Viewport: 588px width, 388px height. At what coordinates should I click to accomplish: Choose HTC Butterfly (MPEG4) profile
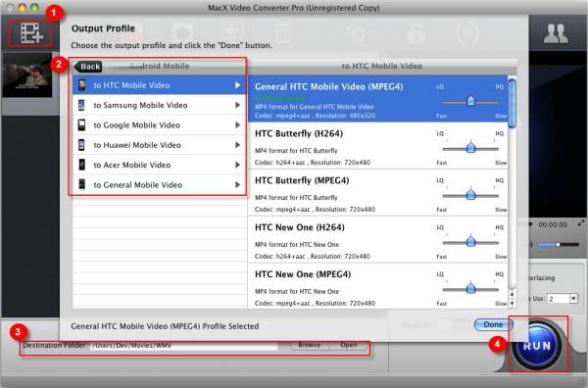pos(378,192)
